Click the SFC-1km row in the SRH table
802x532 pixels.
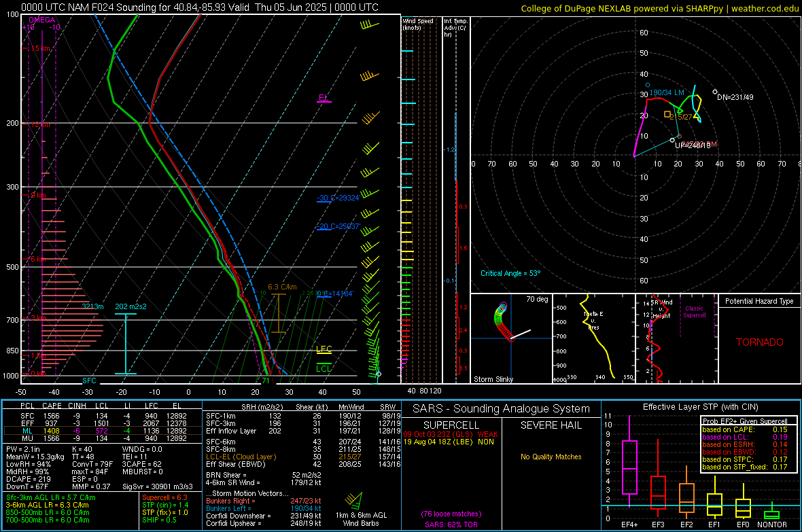pyautogui.click(x=303, y=416)
